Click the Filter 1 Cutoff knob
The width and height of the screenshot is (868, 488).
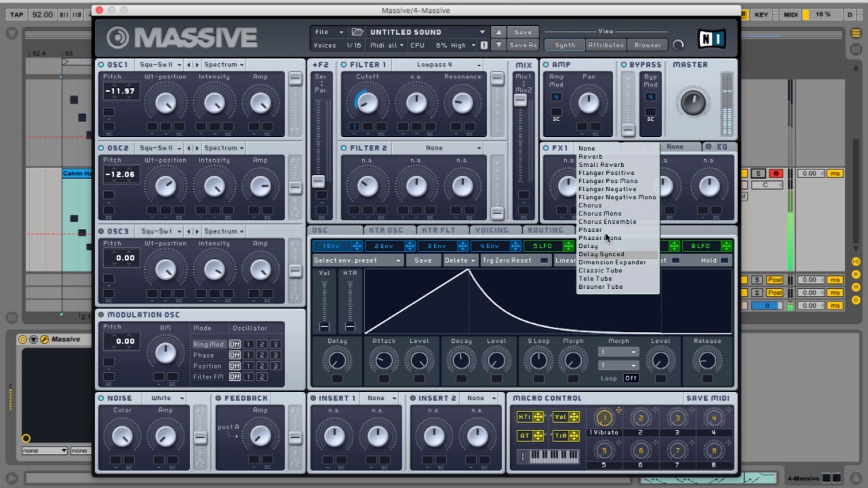(367, 103)
